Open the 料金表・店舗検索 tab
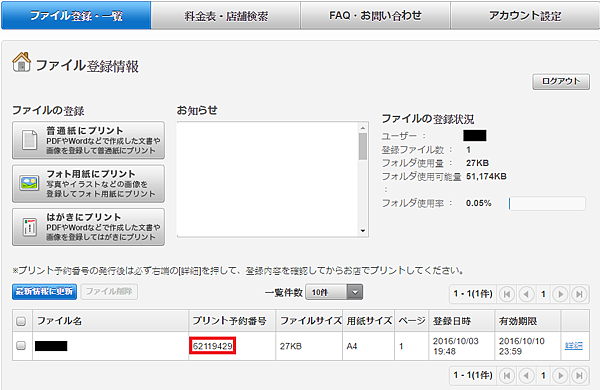The width and height of the screenshot is (600, 390). pos(226,15)
